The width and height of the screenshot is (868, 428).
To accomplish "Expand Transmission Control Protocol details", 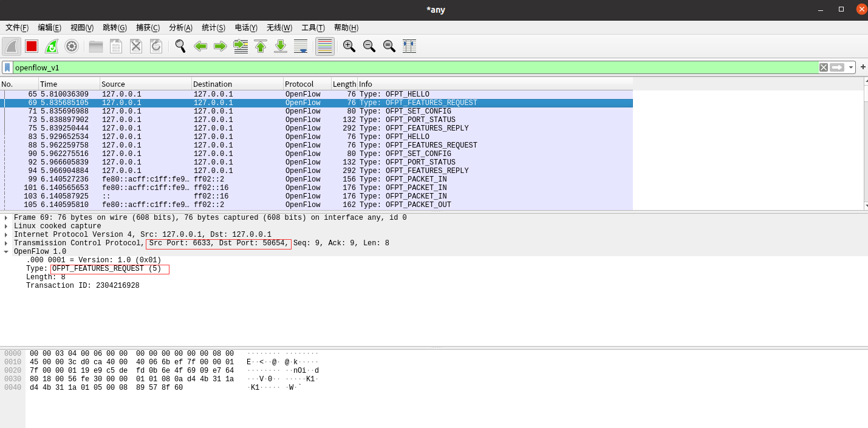I will (6, 243).
